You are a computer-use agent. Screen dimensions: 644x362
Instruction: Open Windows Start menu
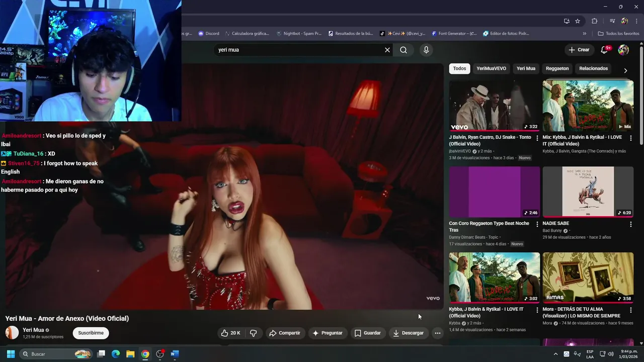[11, 354]
